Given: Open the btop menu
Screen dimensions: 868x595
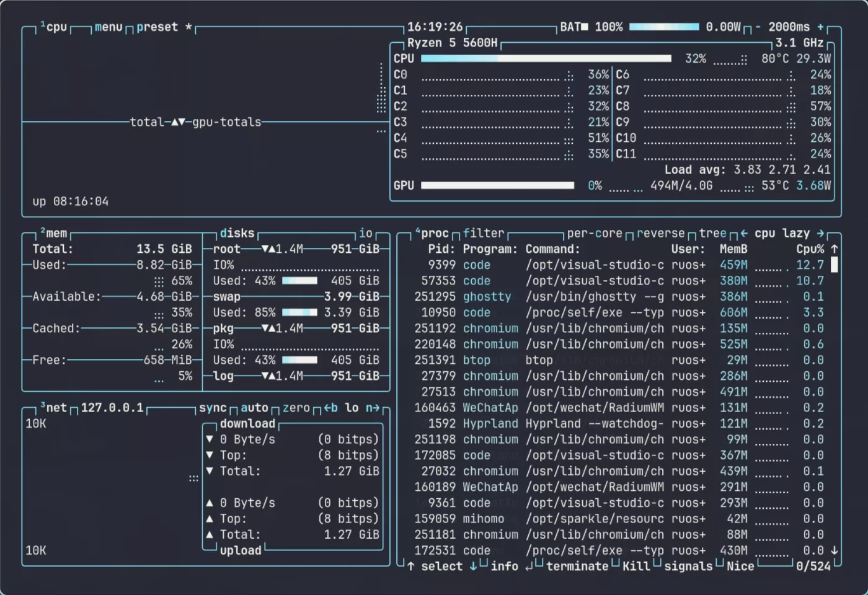Looking at the screenshot, I should (x=108, y=27).
